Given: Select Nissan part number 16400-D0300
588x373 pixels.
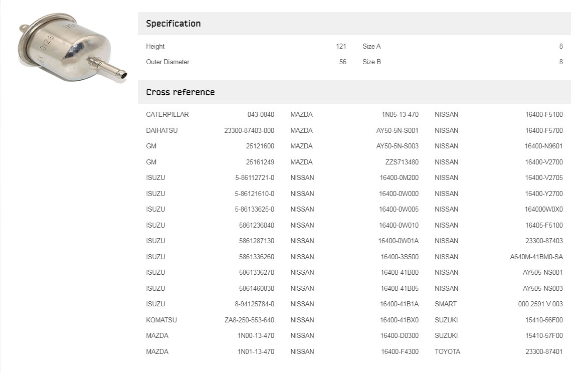Looking at the screenshot, I should pos(400,336).
